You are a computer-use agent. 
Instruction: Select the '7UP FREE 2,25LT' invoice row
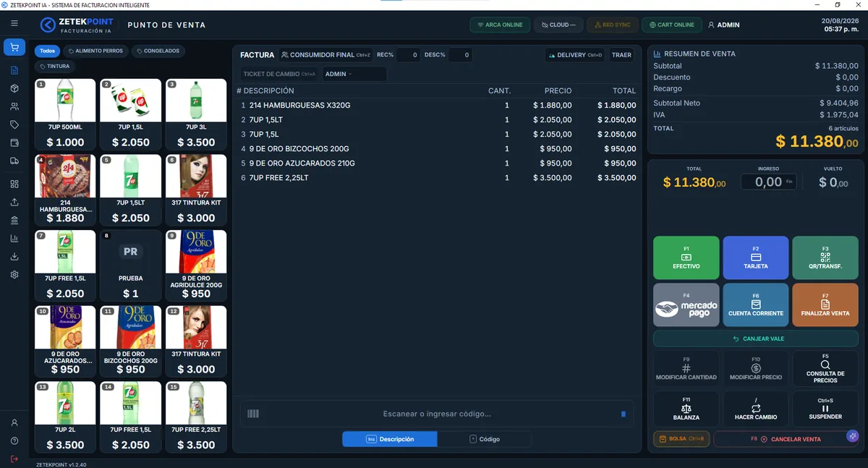[438, 178]
